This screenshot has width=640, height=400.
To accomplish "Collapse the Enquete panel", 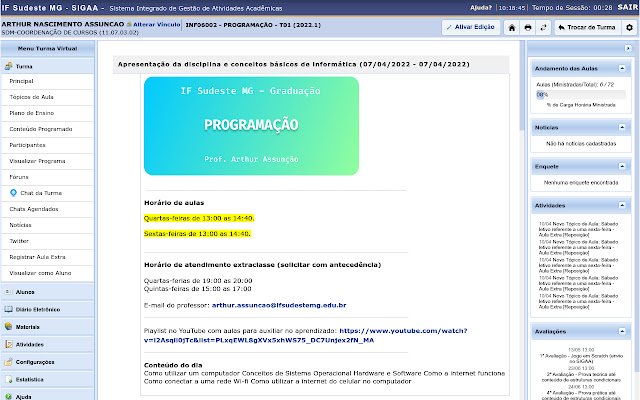I will point(622,166).
